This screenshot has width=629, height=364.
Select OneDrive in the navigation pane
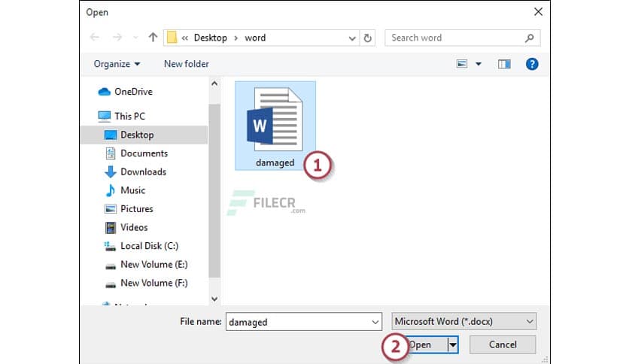pos(133,92)
